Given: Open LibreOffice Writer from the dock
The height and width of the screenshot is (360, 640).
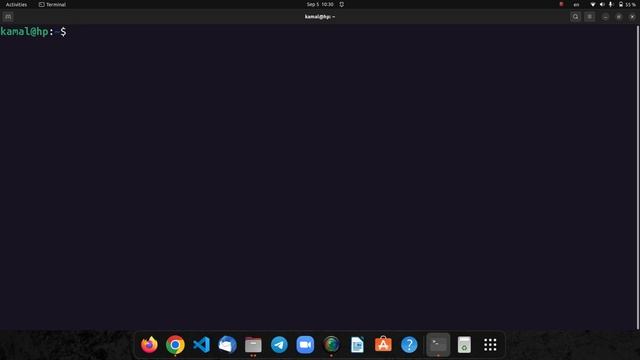Looking at the screenshot, I should click(357, 345).
